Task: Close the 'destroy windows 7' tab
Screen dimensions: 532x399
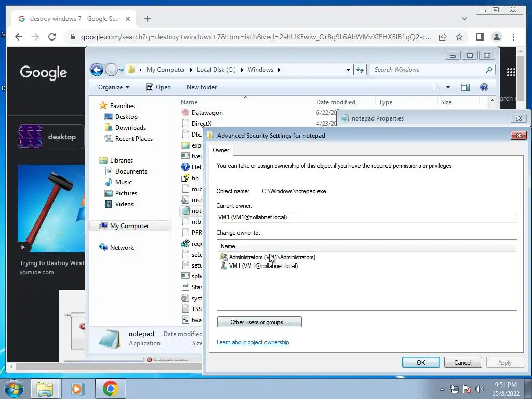Action: (128, 19)
